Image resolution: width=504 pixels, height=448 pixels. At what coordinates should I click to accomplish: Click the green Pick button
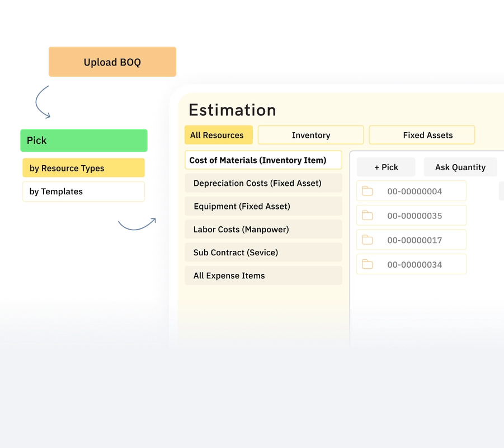pos(83,140)
